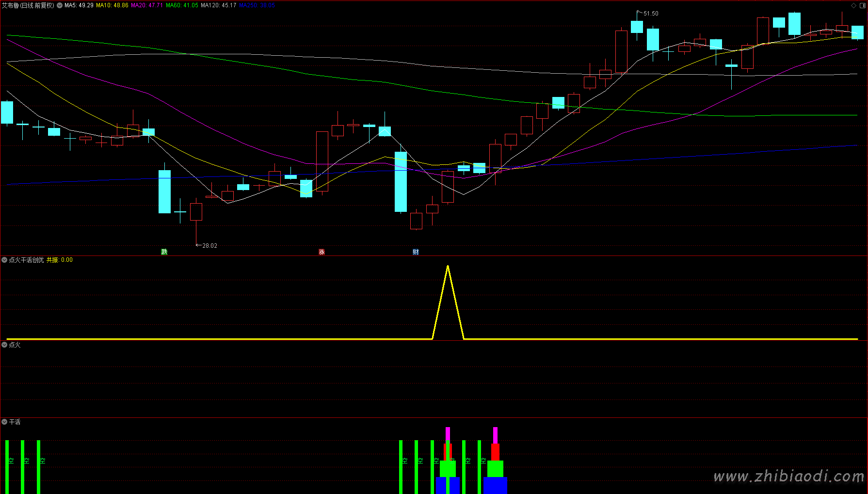The width and height of the screenshot is (868, 494).
Task: Click the 艾布鲁(日线 前复权) chart title
Action: pos(28,5)
